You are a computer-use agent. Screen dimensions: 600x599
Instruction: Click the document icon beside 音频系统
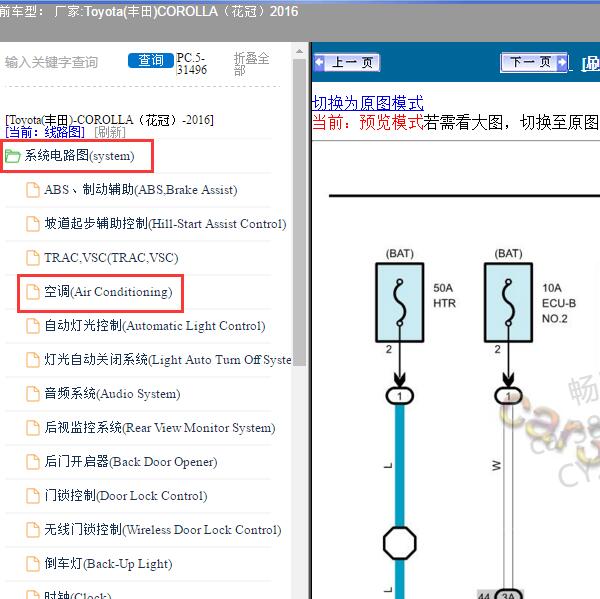[x=33, y=394]
